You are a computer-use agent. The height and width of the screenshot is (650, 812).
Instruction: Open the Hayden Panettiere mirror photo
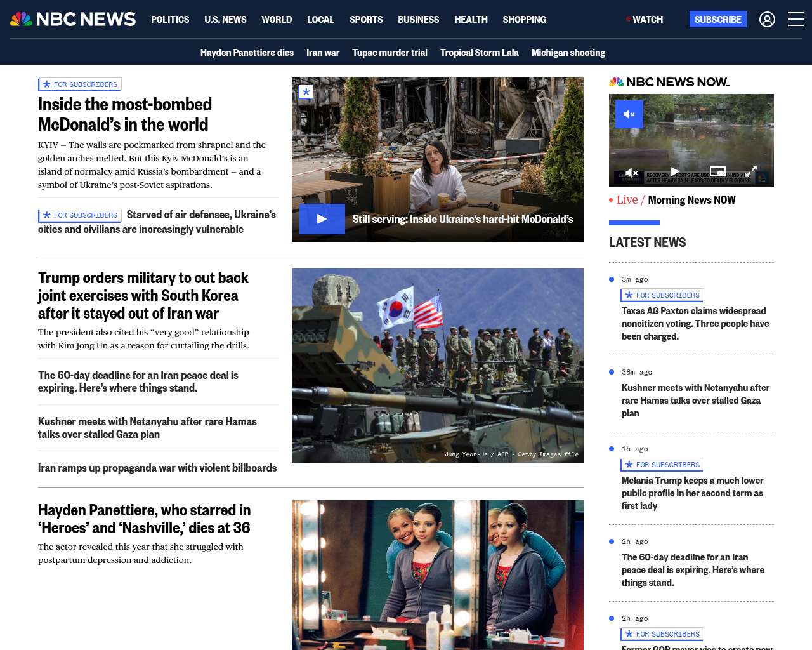(438, 575)
